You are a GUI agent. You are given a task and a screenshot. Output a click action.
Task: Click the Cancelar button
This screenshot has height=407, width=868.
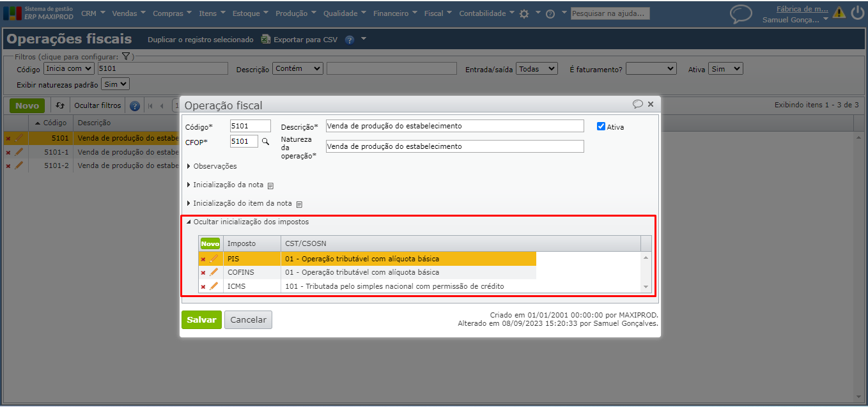pyautogui.click(x=248, y=320)
